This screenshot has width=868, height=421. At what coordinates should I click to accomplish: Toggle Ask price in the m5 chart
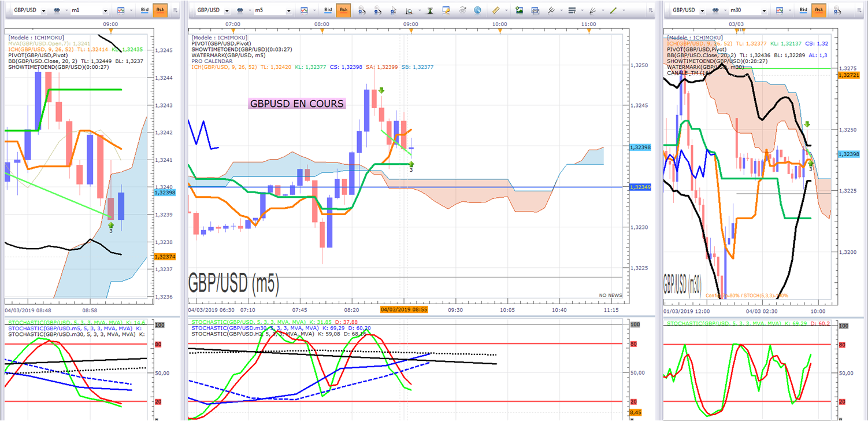point(344,10)
